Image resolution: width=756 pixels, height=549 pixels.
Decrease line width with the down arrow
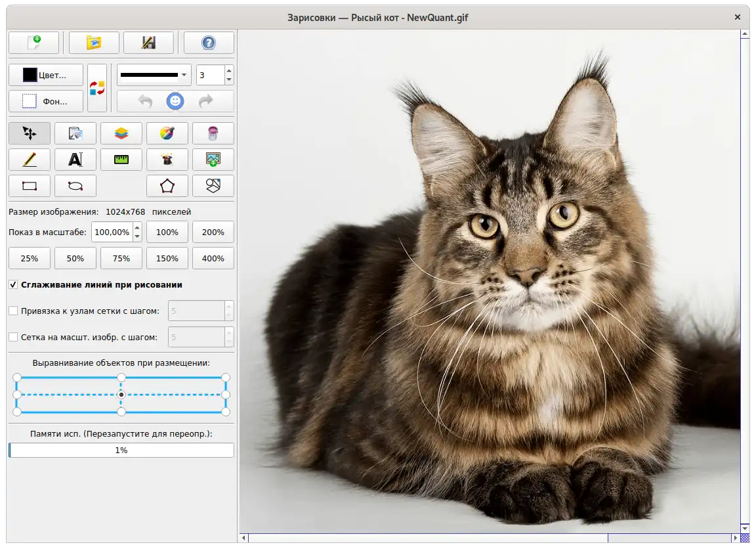pos(229,79)
